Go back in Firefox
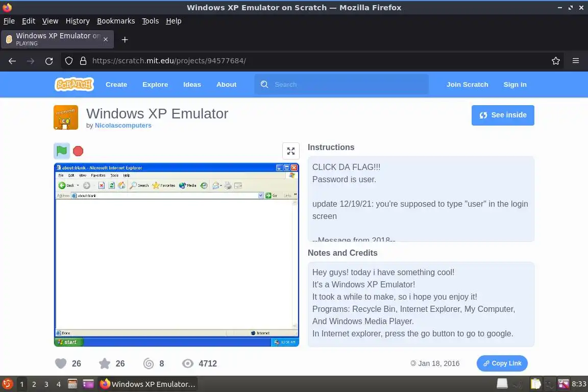 (12, 61)
